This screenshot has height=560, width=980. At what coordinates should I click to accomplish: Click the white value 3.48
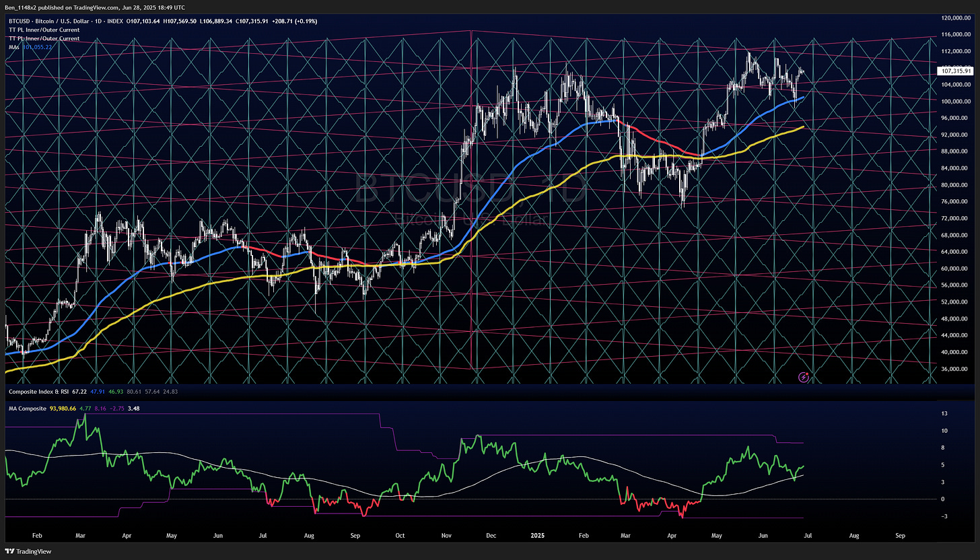click(133, 409)
